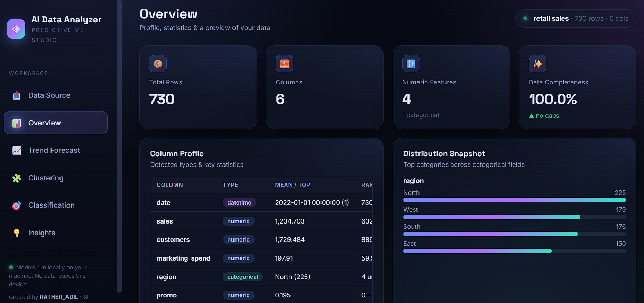Go to Trend Forecast
This screenshot has width=644, height=303.
click(x=56, y=150)
